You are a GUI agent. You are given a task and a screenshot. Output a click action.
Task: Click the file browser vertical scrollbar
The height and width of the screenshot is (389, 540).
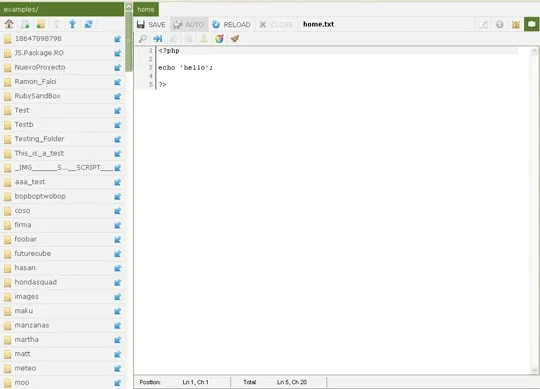(129, 41)
